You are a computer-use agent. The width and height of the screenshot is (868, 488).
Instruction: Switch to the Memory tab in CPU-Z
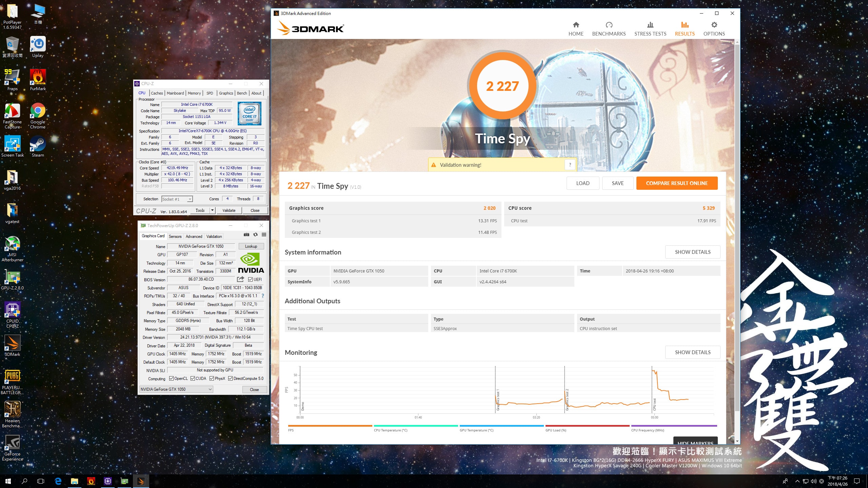click(x=194, y=93)
